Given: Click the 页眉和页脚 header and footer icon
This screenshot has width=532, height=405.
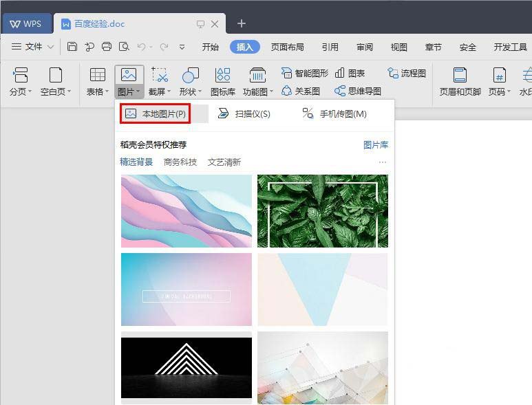Looking at the screenshot, I should (460, 75).
